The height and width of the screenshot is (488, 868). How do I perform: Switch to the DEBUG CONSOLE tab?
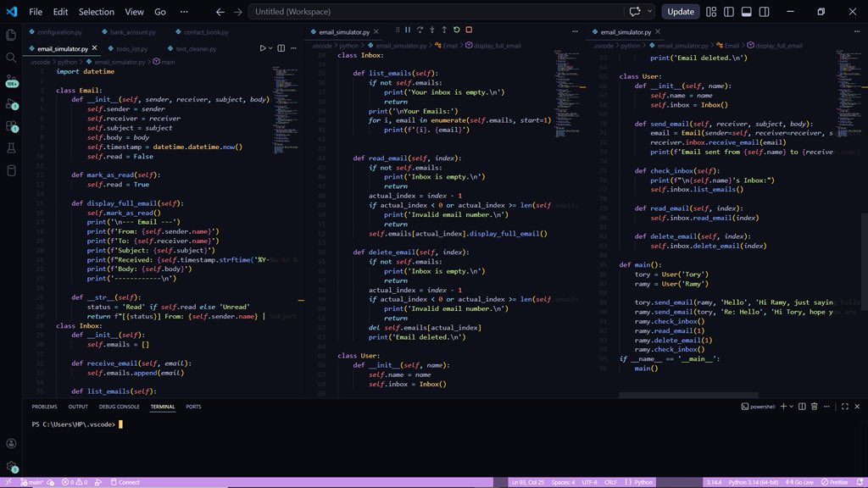(119, 407)
